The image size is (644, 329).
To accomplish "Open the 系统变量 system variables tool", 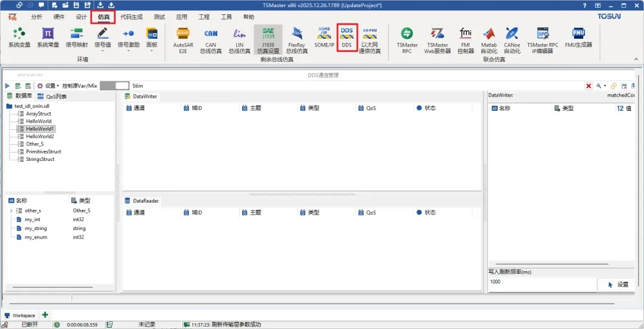I will tap(19, 38).
